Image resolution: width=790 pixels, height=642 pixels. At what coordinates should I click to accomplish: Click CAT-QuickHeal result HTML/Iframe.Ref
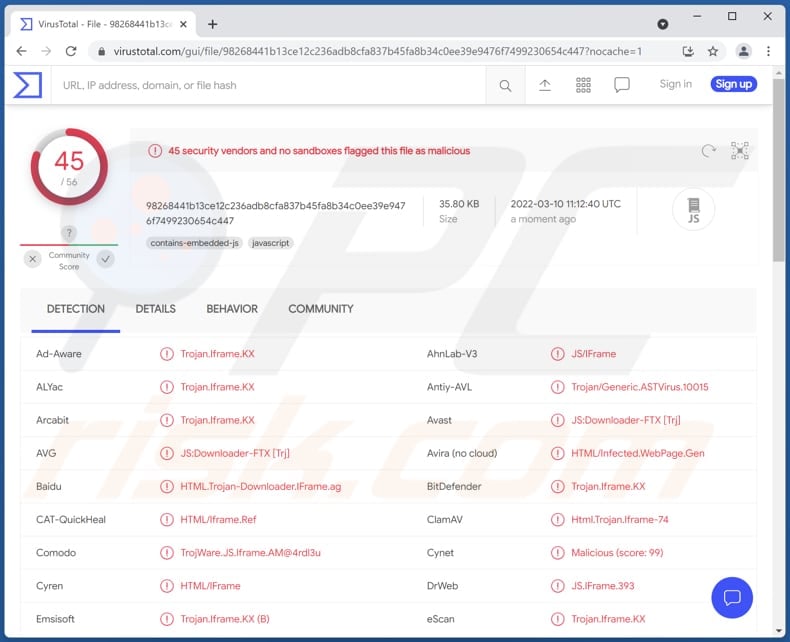[x=218, y=520]
